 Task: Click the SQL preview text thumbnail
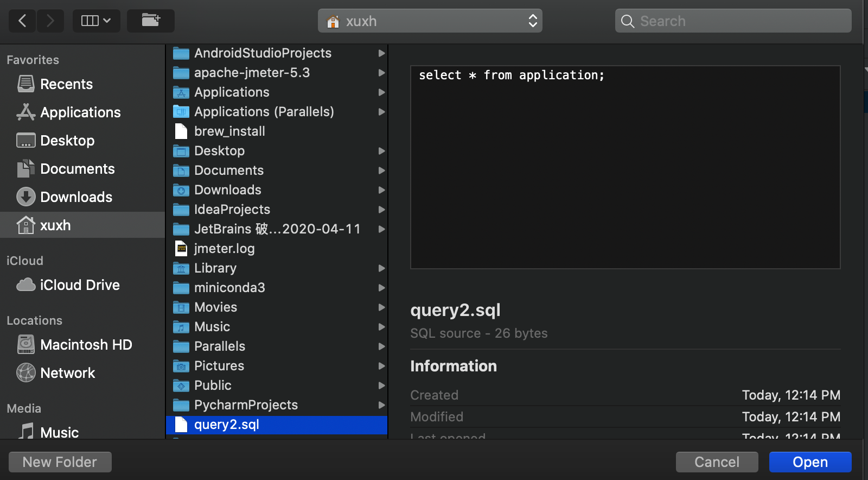click(x=626, y=167)
